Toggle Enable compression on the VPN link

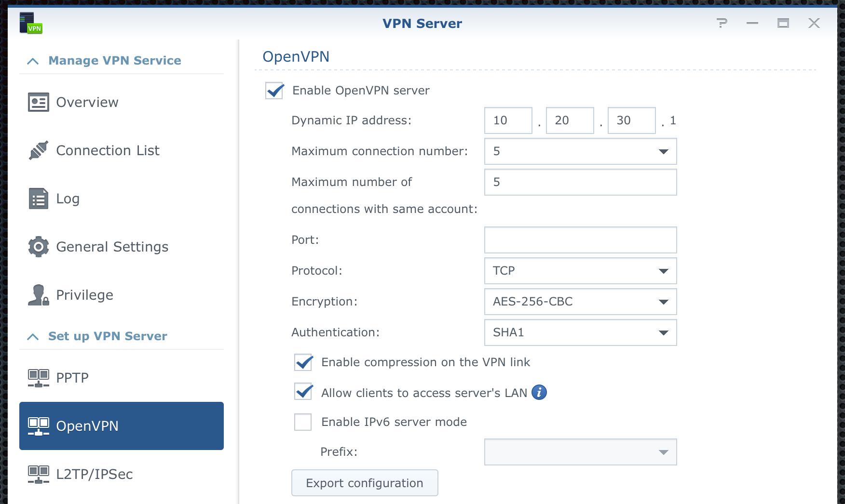pos(303,362)
